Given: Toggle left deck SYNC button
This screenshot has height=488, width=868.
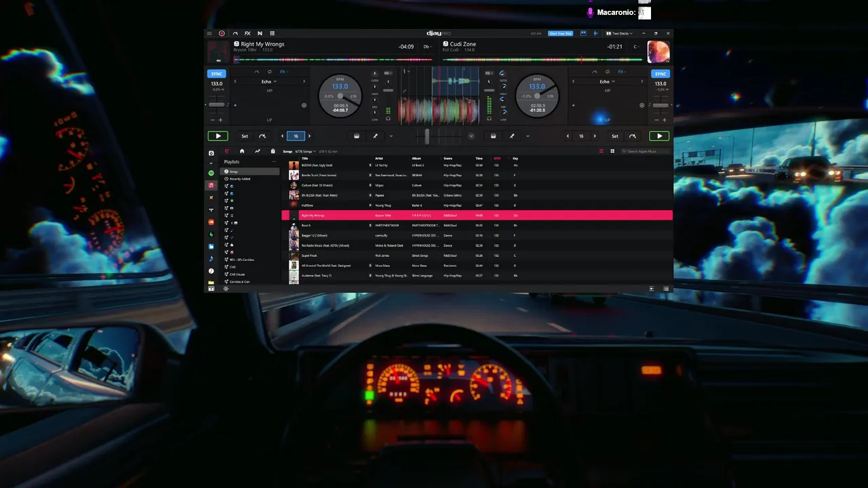Looking at the screenshot, I should (x=216, y=74).
